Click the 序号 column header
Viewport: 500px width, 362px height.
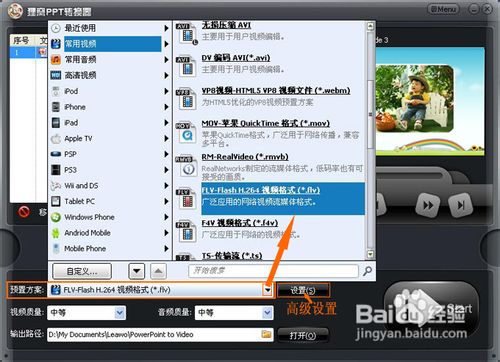click(x=21, y=40)
